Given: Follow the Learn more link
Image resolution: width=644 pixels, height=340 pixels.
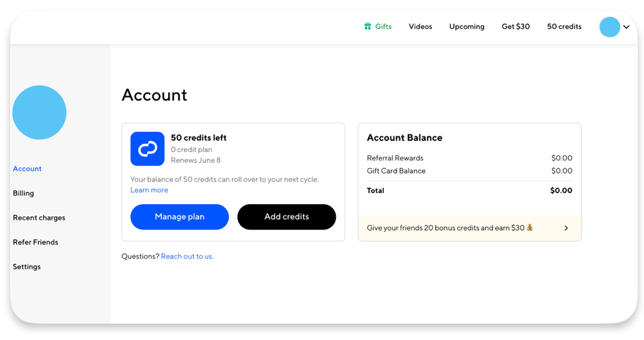Looking at the screenshot, I should coord(149,190).
